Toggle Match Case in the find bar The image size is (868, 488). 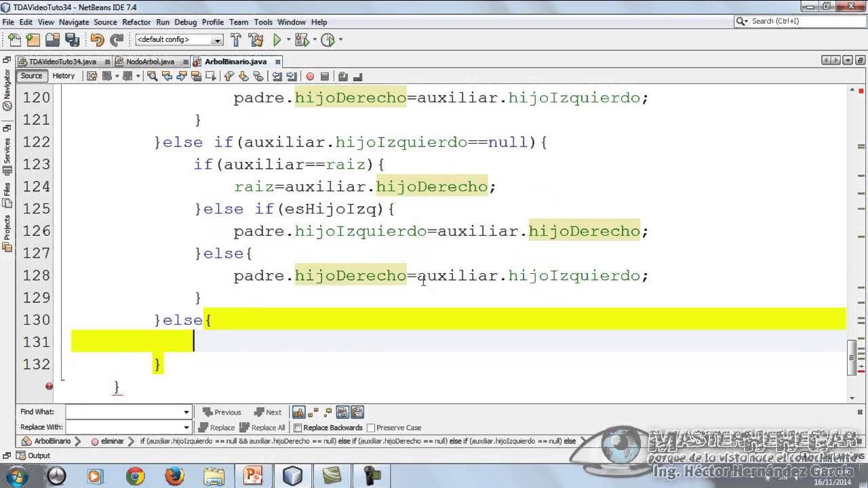[x=299, y=411]
